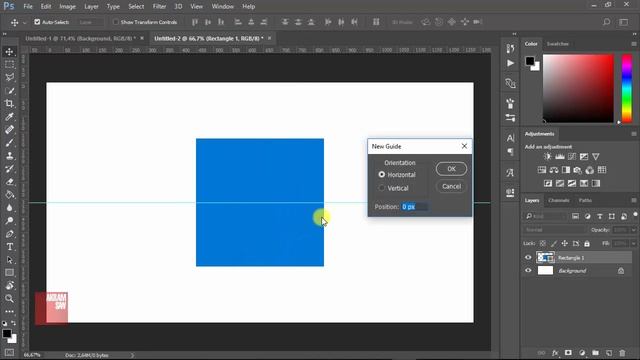This screenshot has width=640, height=360.
Task: Select the Lasso tool
Action: (9, 78)
